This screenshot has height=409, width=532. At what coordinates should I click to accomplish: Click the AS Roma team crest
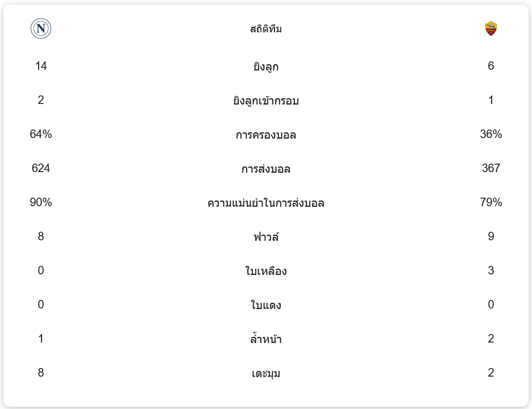491,28
